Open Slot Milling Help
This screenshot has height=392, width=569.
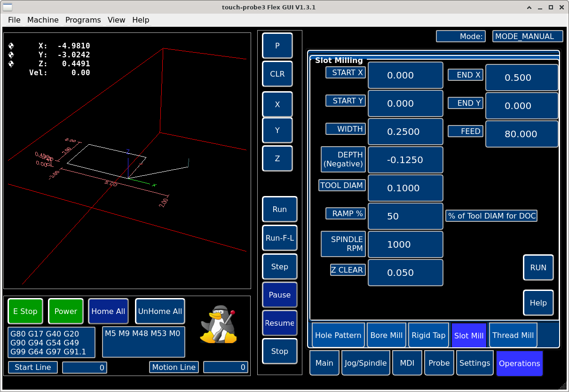pyautogui.click(x=538, y=303)
